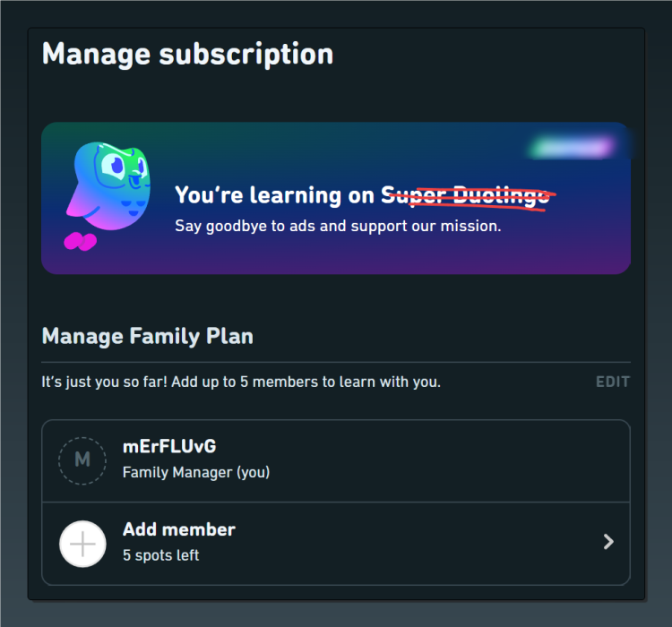Click the 'Manage Family Plan' heading
This screenshot has width=672, height=627.
pyautogui.click(x=148, y=336)
